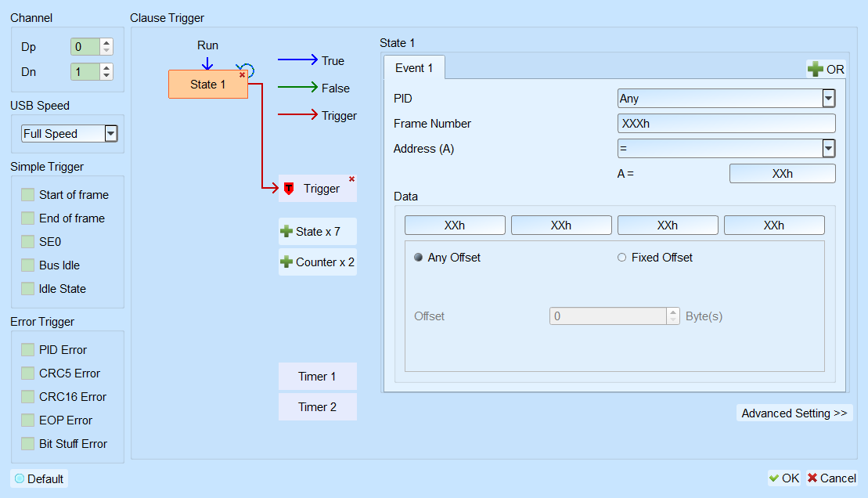Screen dimensions: 868x498
Task: Select the Trigger node
Action: (318, 189)
